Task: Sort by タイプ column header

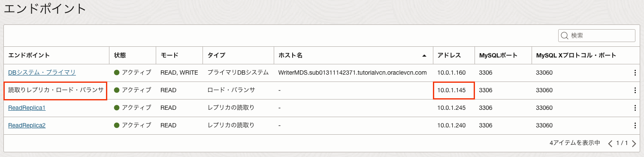Action: coord(216,55)
